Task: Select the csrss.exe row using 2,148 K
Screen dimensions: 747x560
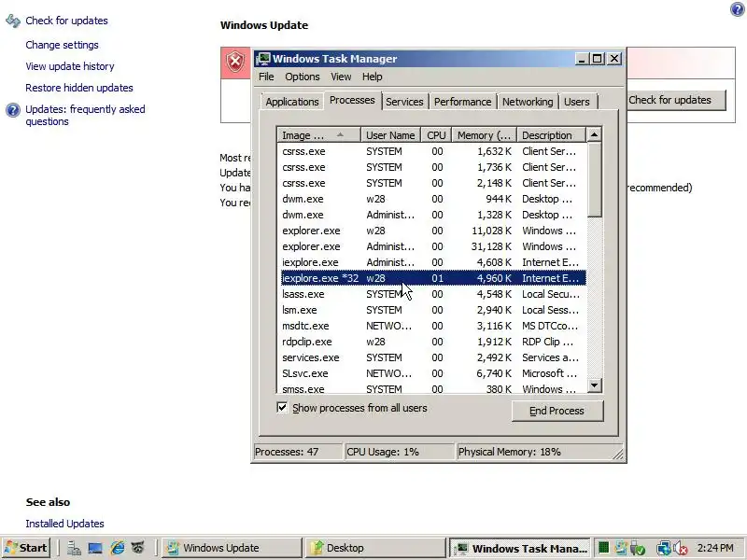Action: (x=433, y=183)
